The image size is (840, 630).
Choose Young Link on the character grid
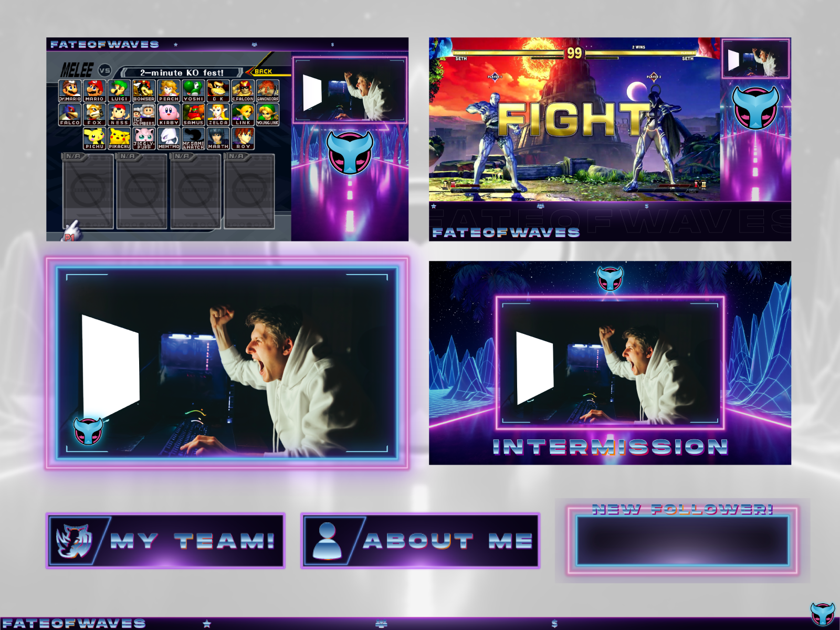[267, 114]
